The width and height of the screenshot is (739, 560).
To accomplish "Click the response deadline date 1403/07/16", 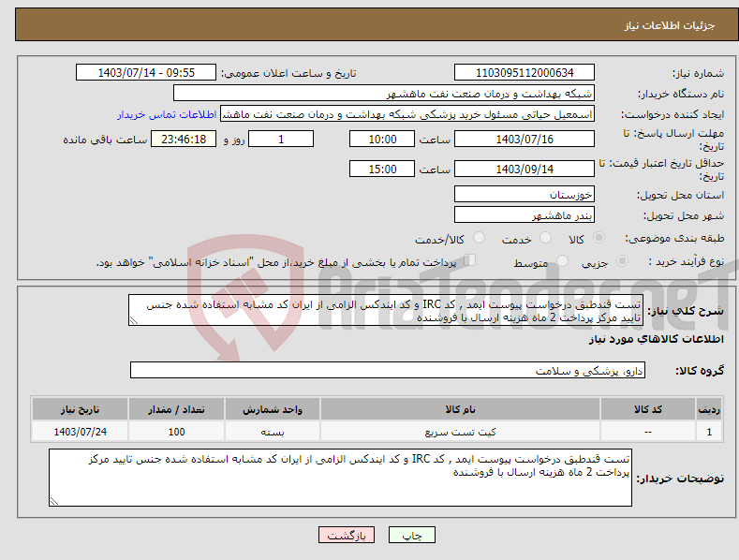I will click(525, 139).
